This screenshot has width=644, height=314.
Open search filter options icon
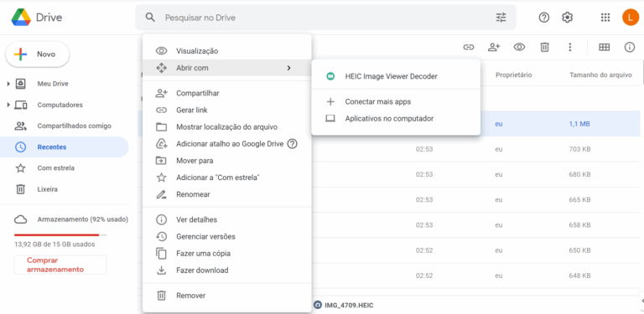(501, 18)
